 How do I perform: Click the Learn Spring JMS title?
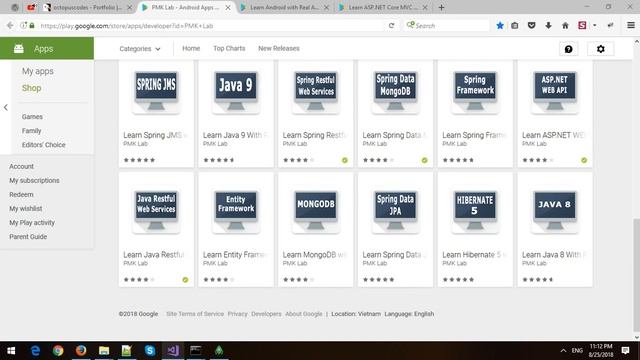[x=156, y=135]
